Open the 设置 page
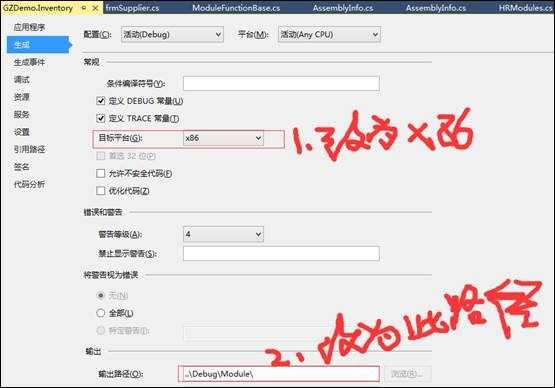This screenshot has width=555, height=388. (x=22, y=132)
